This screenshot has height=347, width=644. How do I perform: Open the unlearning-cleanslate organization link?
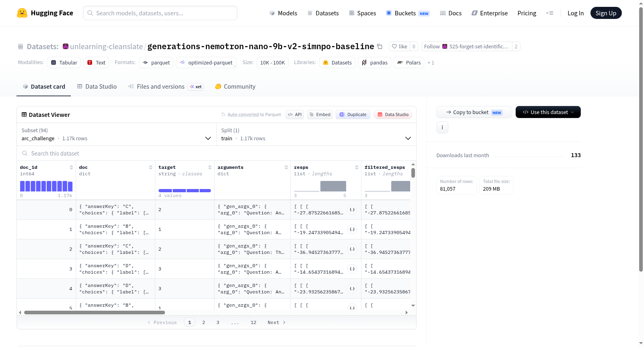tap(106, 46)
